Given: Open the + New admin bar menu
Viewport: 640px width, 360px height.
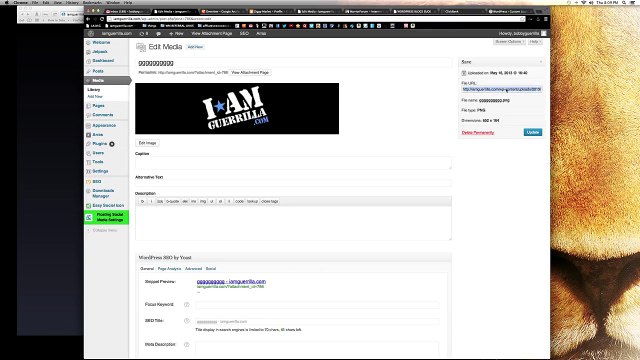Looking at the screenshot, I should coord(176,33).
